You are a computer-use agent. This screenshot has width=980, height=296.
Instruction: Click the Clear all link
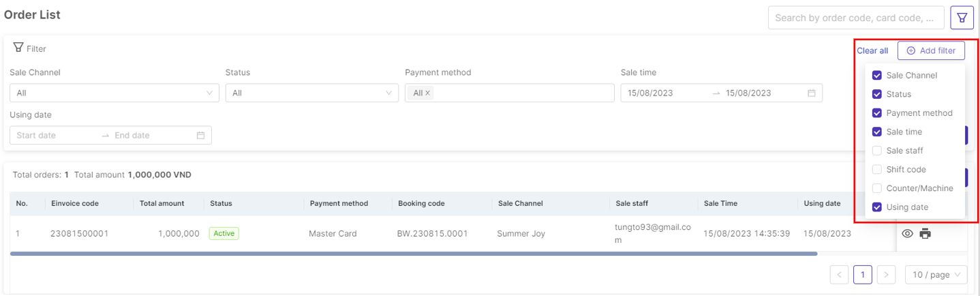click(872, 50)
